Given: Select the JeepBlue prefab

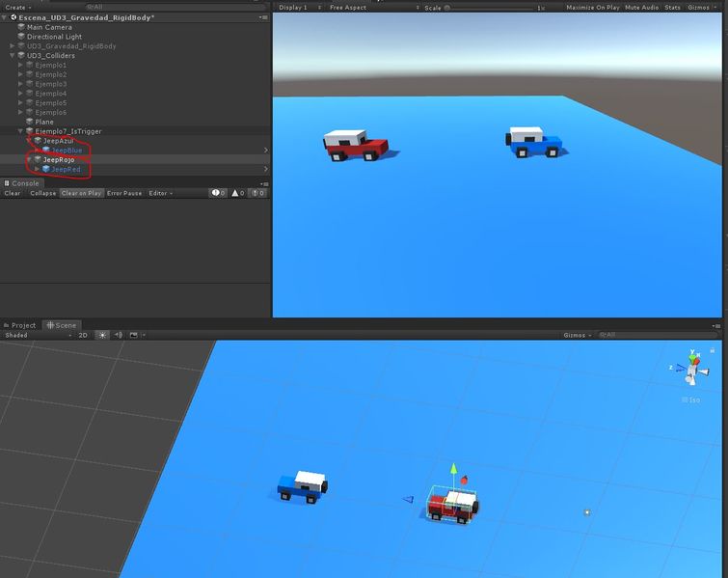Looking at the screenshot, I should pos(67,151).
